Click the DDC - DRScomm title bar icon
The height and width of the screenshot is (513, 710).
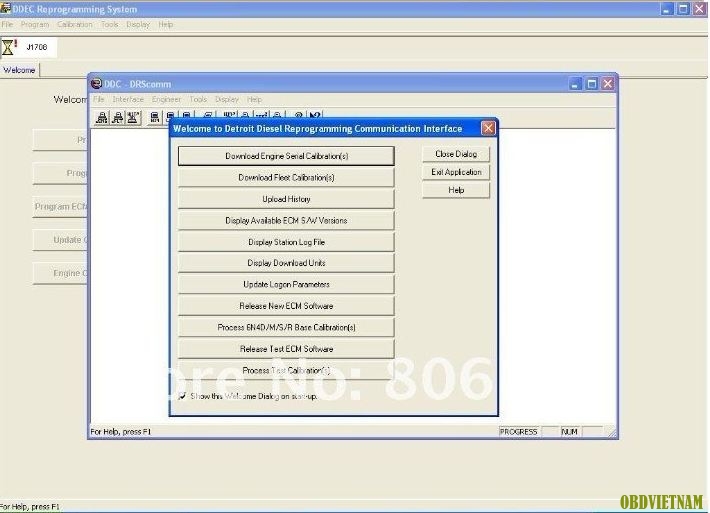click(97, 84)
